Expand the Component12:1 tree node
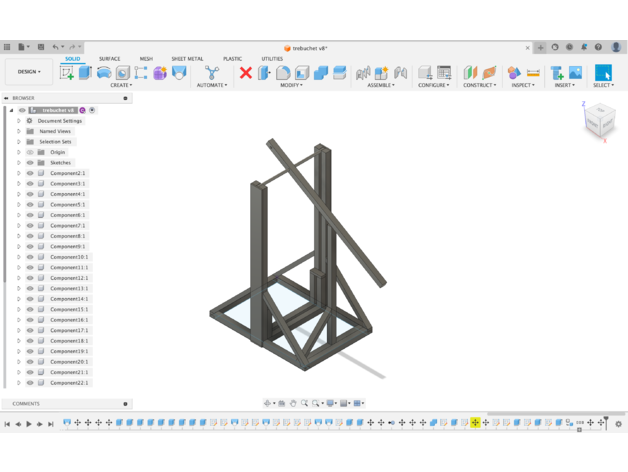The height and width of the screenshot is (472, 628). click(x=18, y=278)
